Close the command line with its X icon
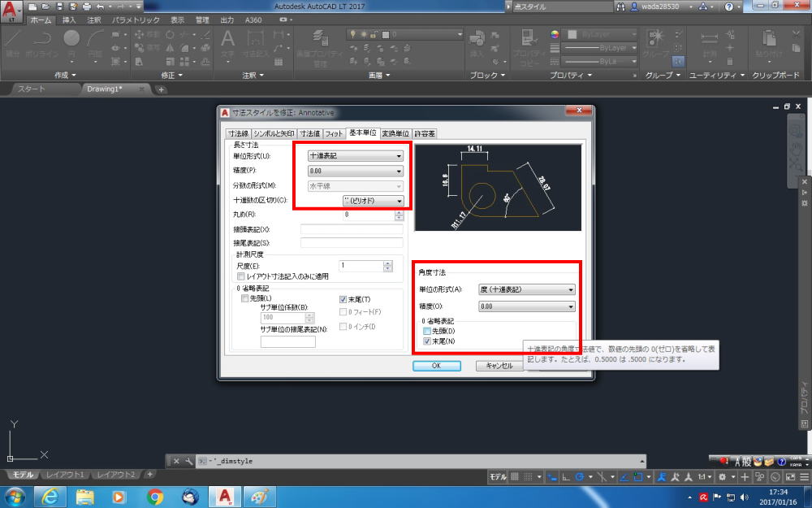Viewport: 812px width, 508px height. click(x=176, y=461)
